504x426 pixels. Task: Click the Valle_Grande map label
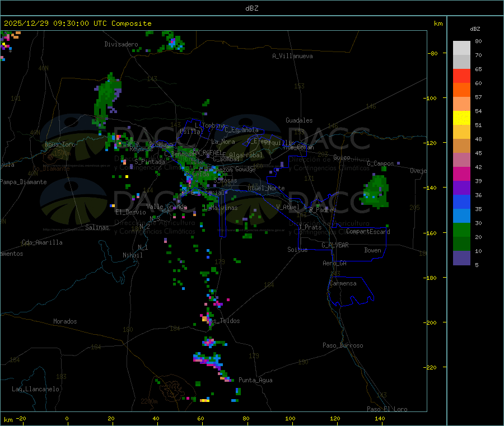coord(167,206)
